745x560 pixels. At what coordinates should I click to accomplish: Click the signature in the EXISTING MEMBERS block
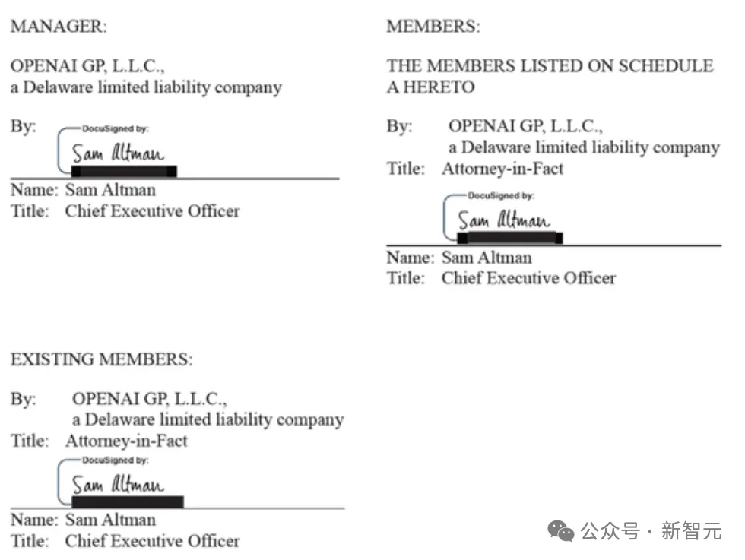[x=118, y=483]
